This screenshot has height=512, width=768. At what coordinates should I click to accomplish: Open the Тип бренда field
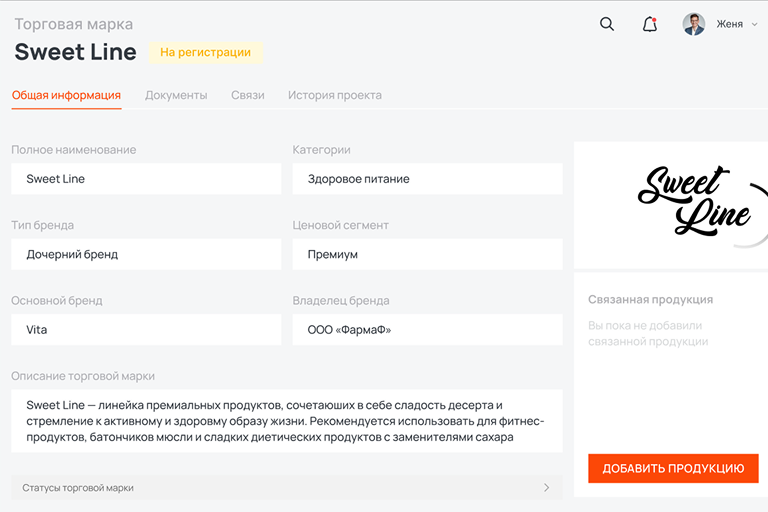146,254
